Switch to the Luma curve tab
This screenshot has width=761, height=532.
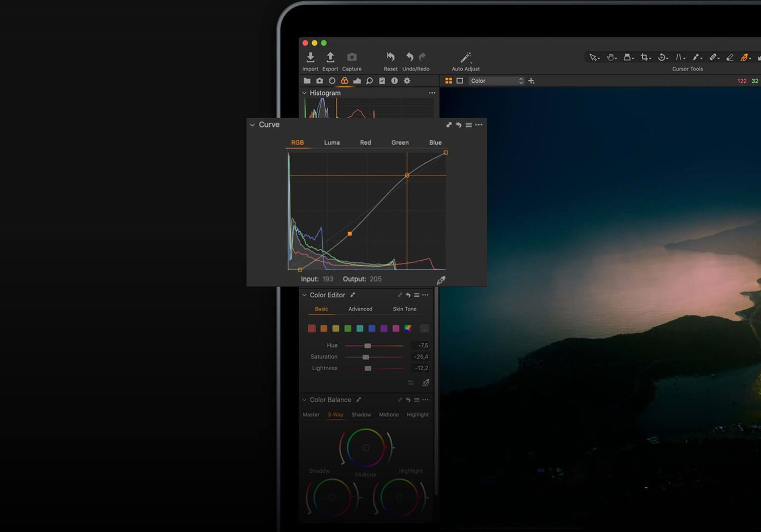pos(332,143)
